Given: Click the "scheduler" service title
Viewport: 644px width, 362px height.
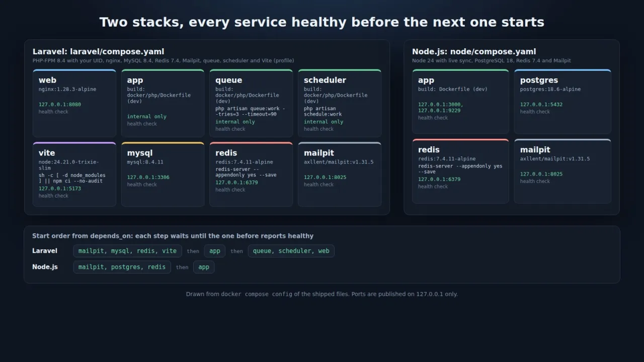Looking at the screenshot, I should point(325,80).
